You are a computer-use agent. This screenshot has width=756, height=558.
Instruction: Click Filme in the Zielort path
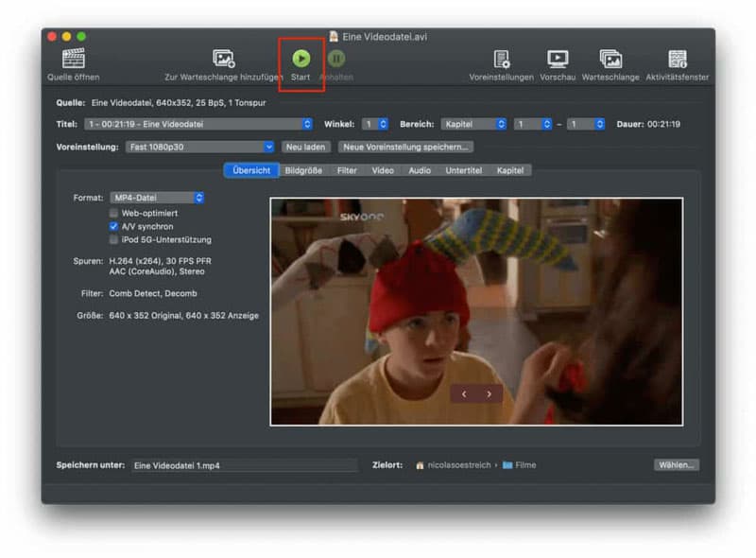525,464
